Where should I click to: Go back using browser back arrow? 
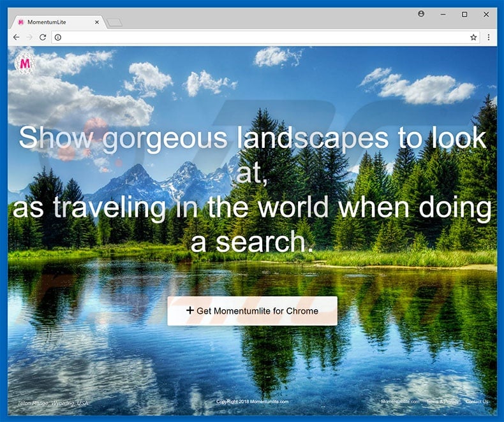pos(17,37)
